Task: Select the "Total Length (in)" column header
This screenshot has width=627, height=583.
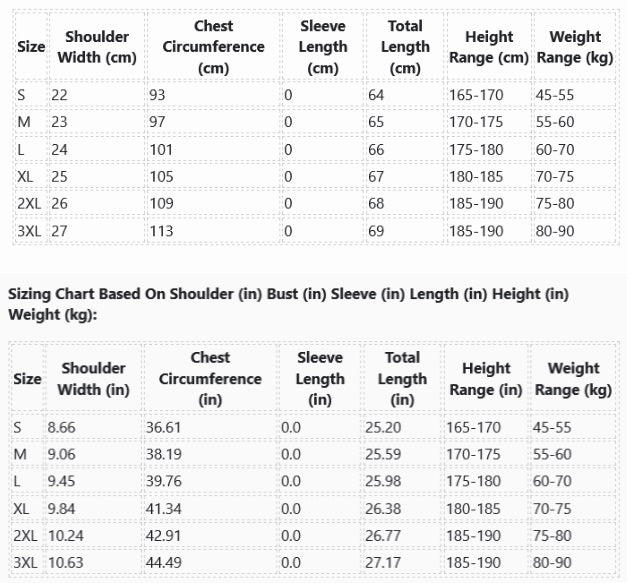Action: pyautogui.click(x=402, y=379)
